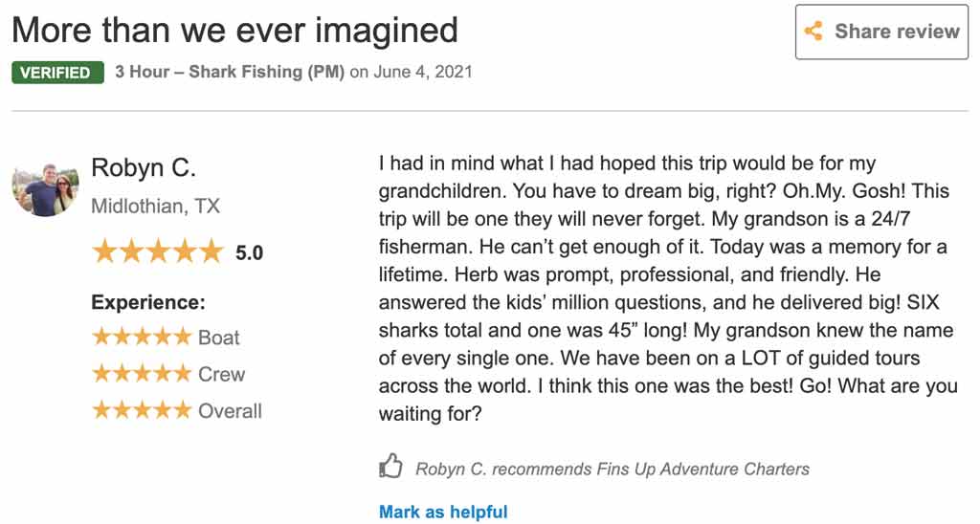Screen dimensions: 980x524
Task: Click the Midlothian, TX location text
Action: (x=155, y=207)
